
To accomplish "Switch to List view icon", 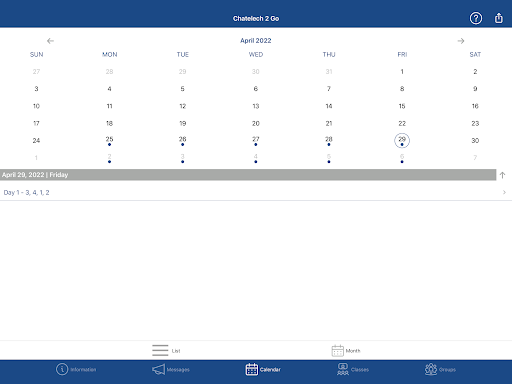I will [x=160, y=350].
